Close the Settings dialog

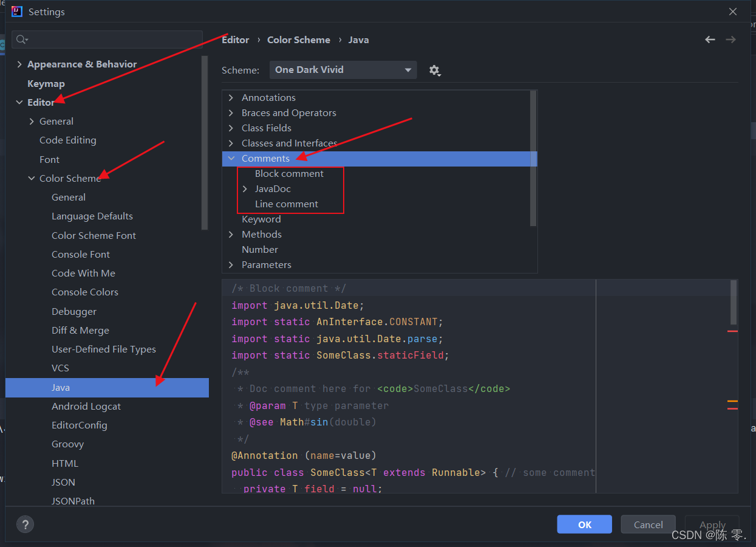[733, 12]
